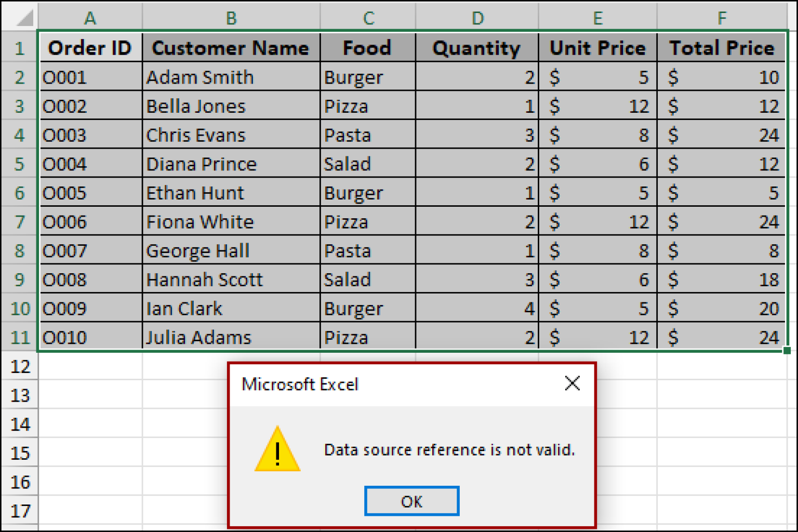
Task: Select column B header
Action: tap(231, 17)
